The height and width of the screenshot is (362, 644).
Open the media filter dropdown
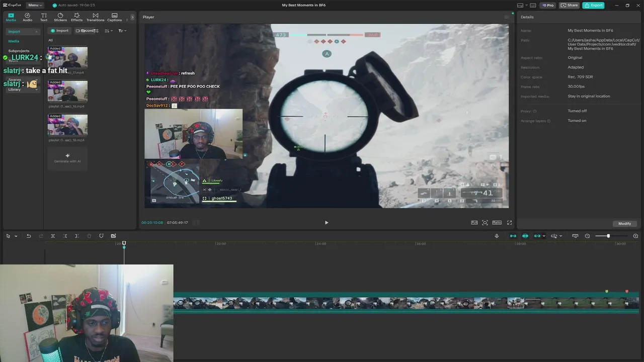[x=122, y=31]
